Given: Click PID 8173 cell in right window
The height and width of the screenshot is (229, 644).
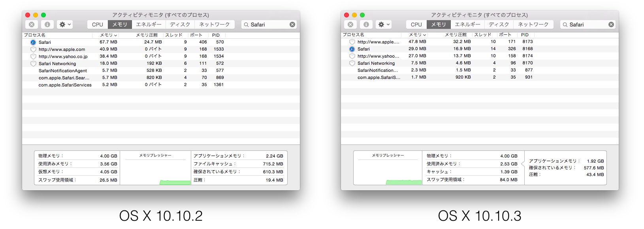Looking at the screenshot, I should coord(527,41).
